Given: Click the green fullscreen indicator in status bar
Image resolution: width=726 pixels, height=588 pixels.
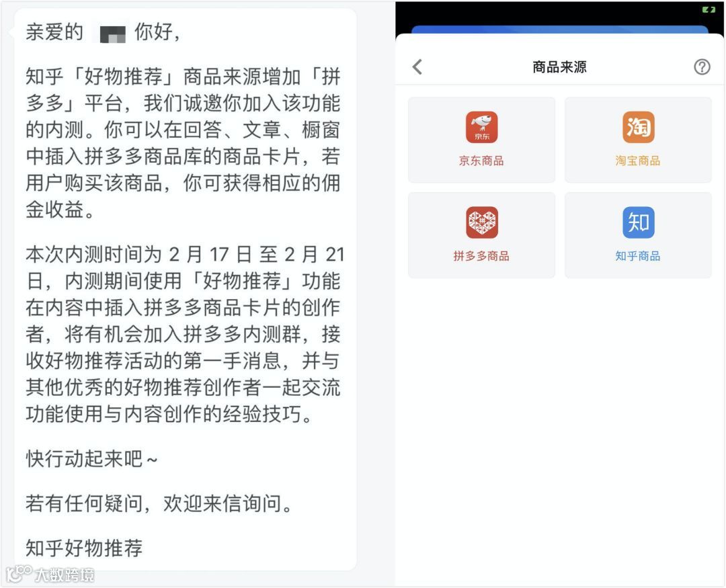Looking at the screenshot, I should (708, 9).
